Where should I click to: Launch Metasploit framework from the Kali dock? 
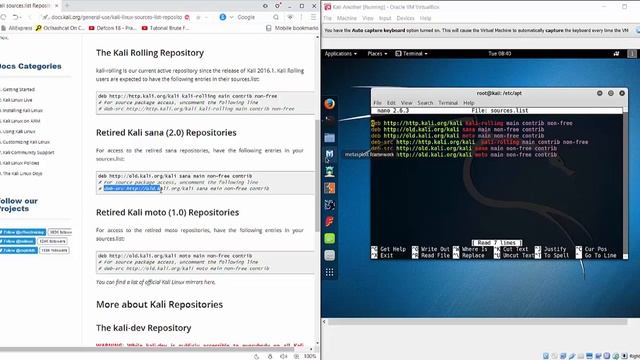(x=329, y=154)
